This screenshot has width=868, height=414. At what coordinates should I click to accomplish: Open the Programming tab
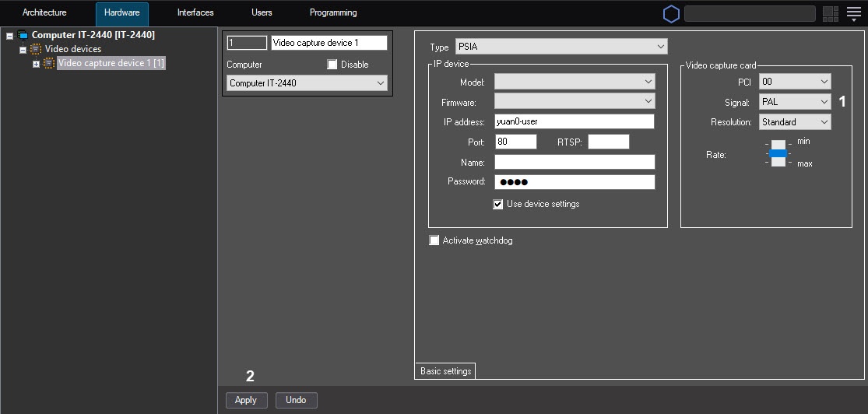click(x=333, y=13)
